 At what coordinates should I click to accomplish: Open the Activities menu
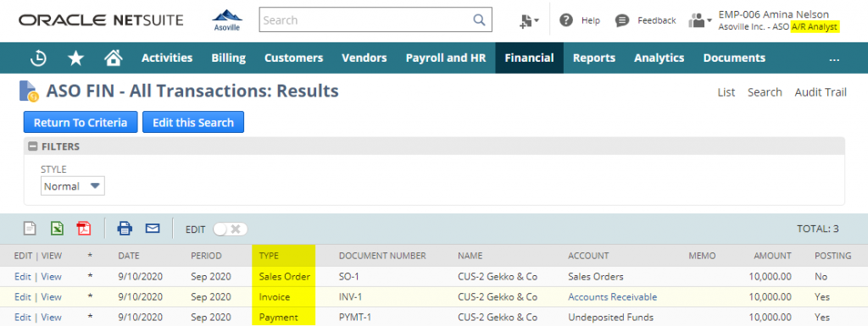167,58
